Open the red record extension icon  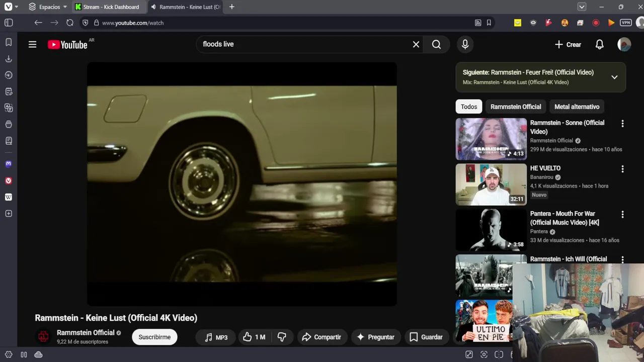[x=596, y=23]
